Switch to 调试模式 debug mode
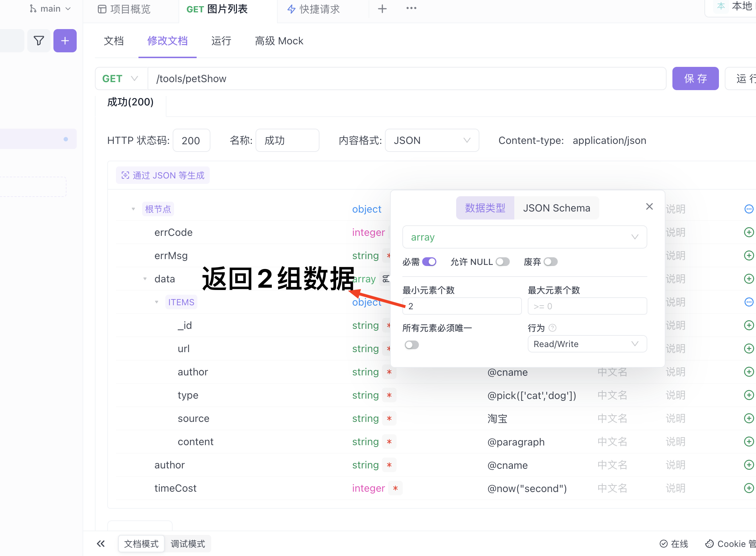This screenshot has height=556, width=756. click(x=188, y=544)
